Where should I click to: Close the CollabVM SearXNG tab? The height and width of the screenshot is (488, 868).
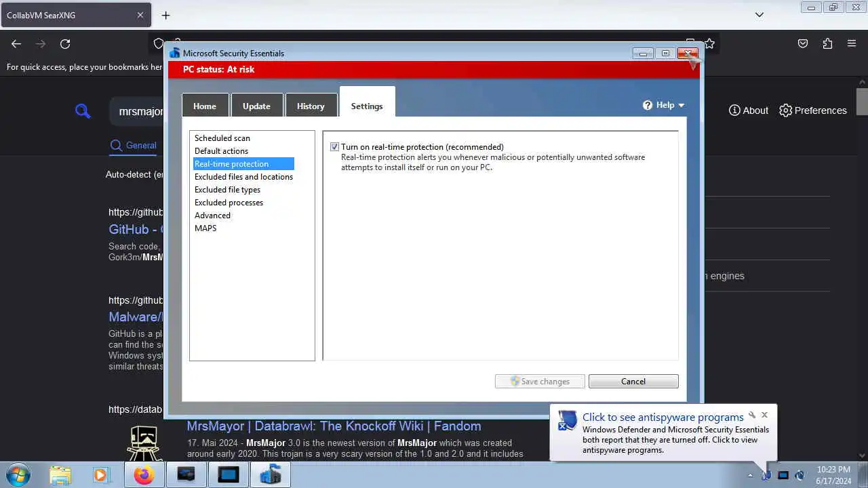coord(140,15)
